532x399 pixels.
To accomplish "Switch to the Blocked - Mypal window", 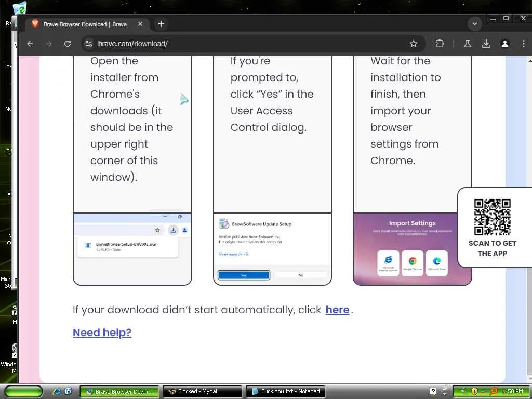I will 203,392.
